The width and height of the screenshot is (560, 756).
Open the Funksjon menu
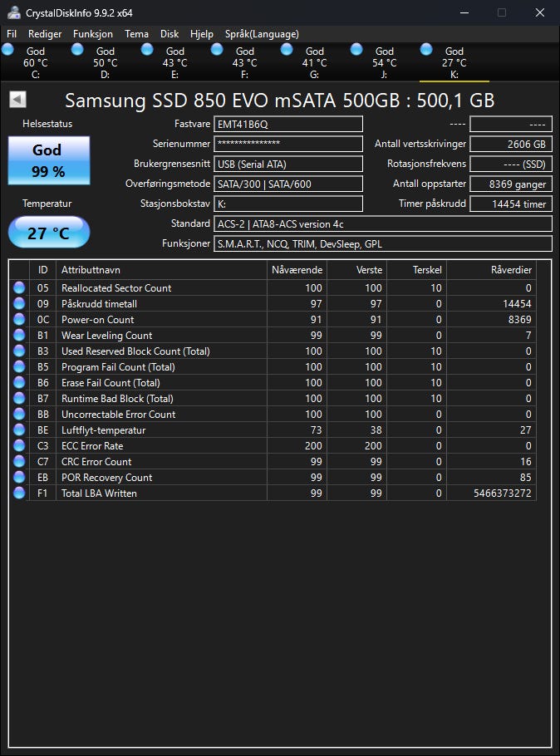92,34
